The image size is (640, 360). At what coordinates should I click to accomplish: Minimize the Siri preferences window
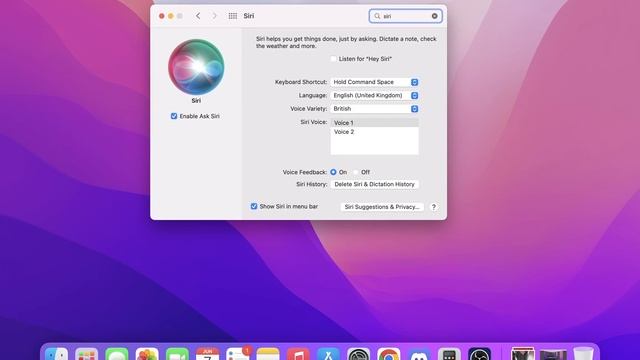[x=171, y=16]
